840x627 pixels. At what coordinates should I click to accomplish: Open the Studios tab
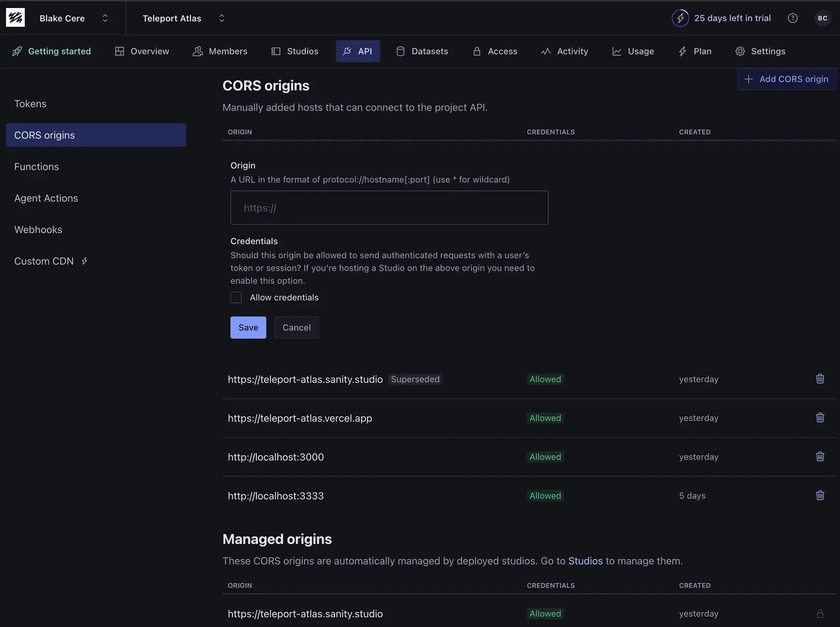pyautogui.click(x=295, y=51)
